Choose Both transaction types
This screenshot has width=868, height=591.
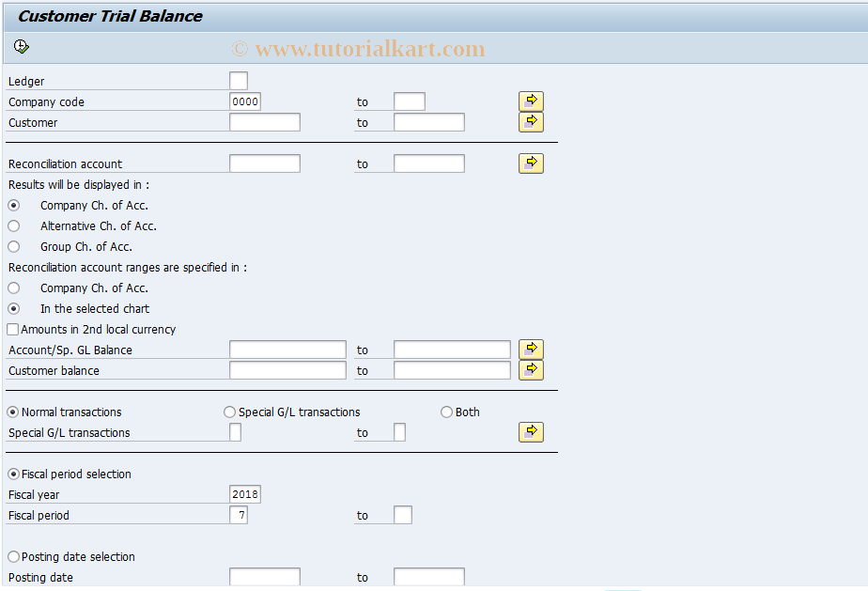tap(446, 412)
